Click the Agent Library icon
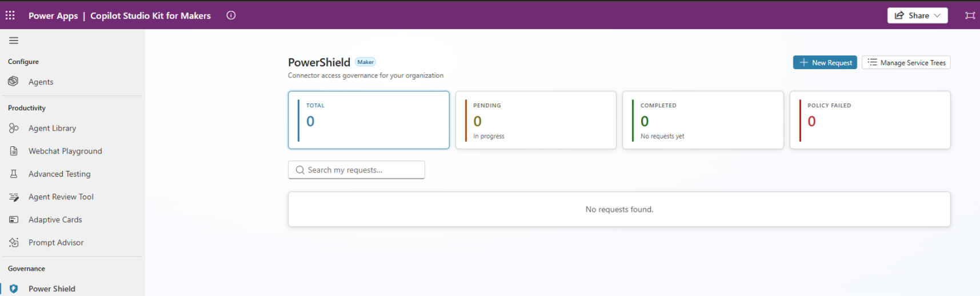The height and width of the screenshot is (296, 980). 14,128
